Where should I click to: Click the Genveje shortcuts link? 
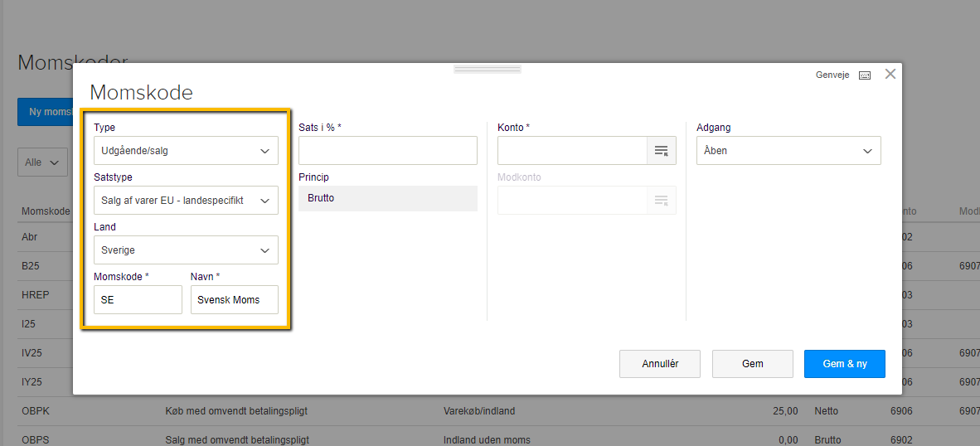tap(832, 75)
